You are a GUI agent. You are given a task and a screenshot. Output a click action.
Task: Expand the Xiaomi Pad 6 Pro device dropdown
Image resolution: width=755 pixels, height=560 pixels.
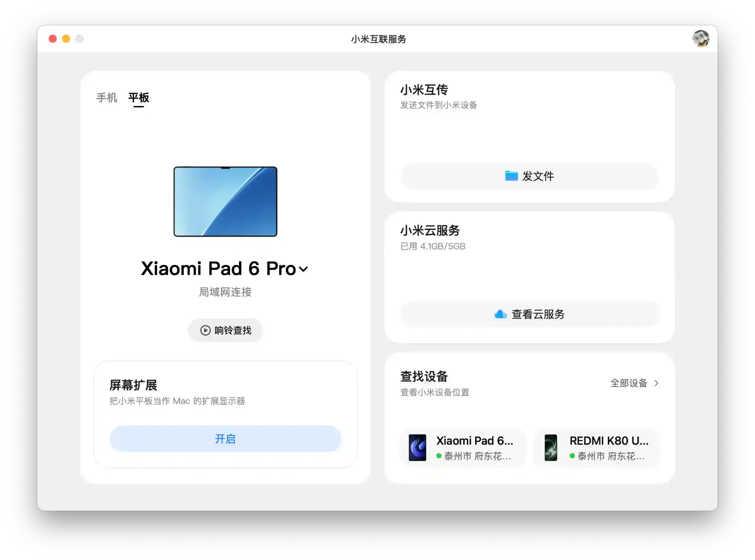tap(303, 269)
